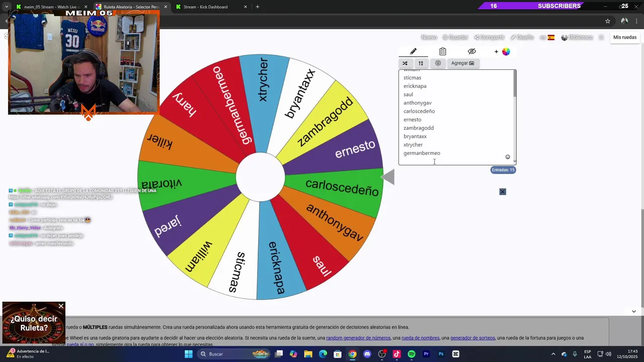Open the volume control in tray

608,354
